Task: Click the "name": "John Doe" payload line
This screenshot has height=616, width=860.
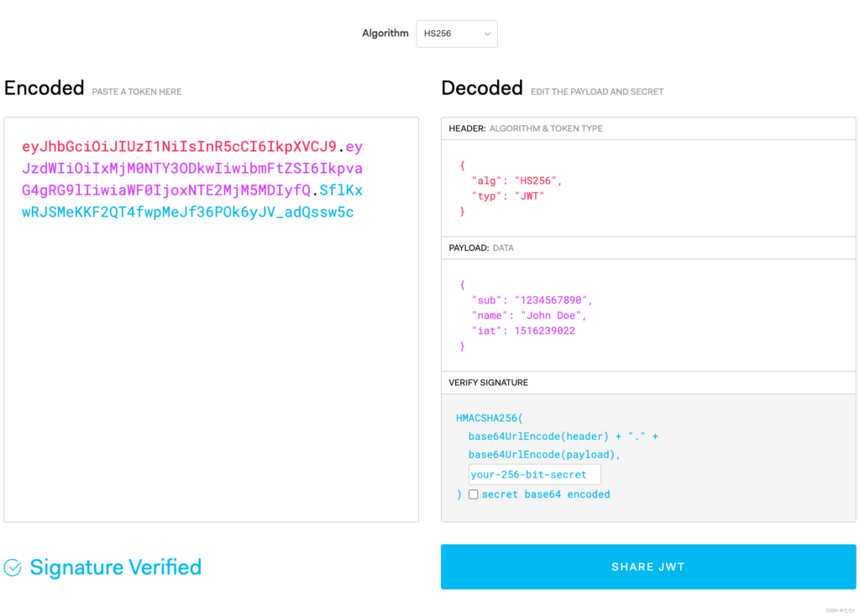Action: point(529,316)
